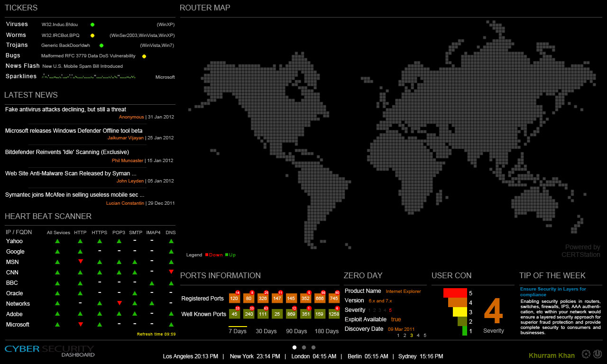This screenshot has width=607, height=364.
Task: Click green dot beside Generic BackDoor!dwh trojan
Action: [101, 45]
